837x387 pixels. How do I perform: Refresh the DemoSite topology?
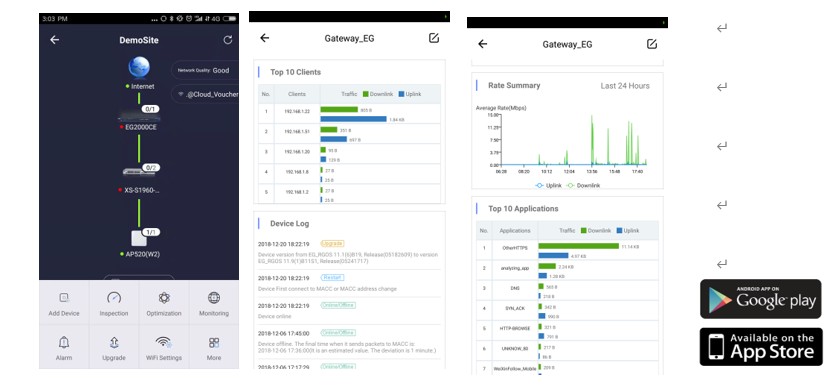228,40
